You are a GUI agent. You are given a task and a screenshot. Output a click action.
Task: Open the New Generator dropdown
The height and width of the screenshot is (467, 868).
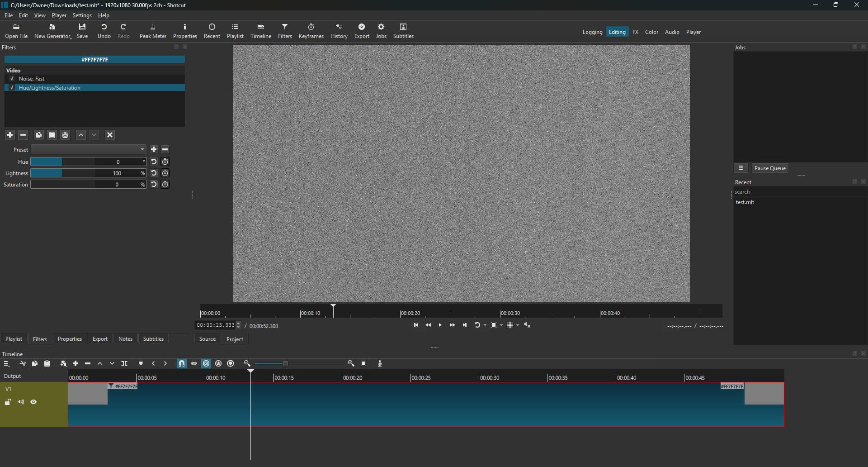53,31
